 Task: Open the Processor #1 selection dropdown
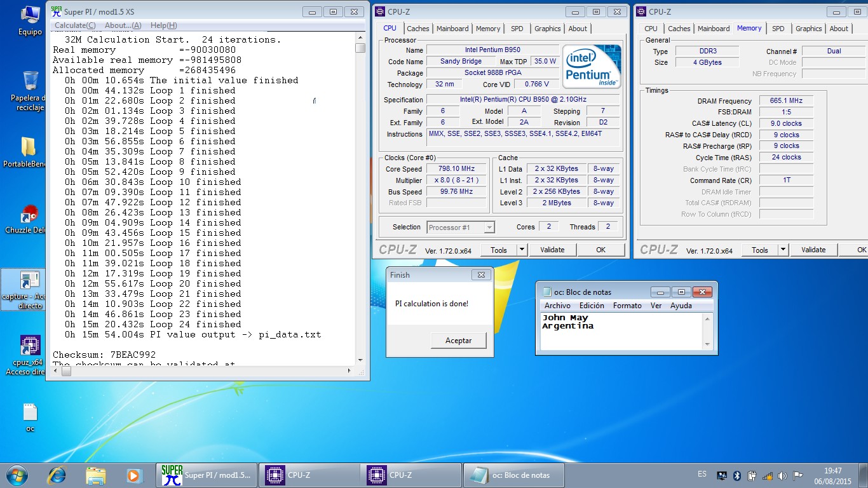coord(461,227)
